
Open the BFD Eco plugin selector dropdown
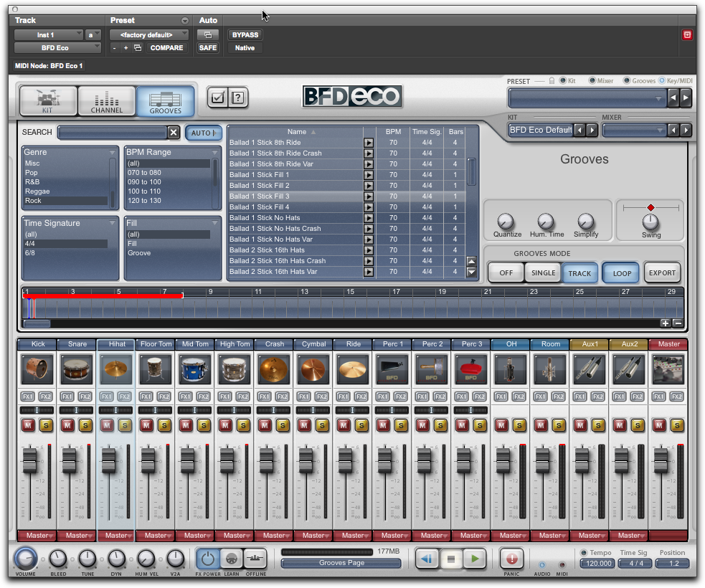coord(57,47)
